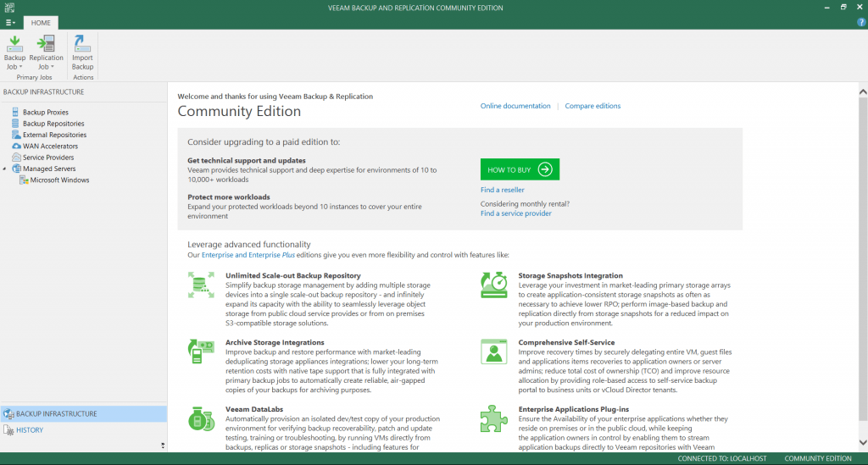The width and height of the screenshot is (868, 465).
Task: Open the Online documentation link
Action: tap(515, 106)
